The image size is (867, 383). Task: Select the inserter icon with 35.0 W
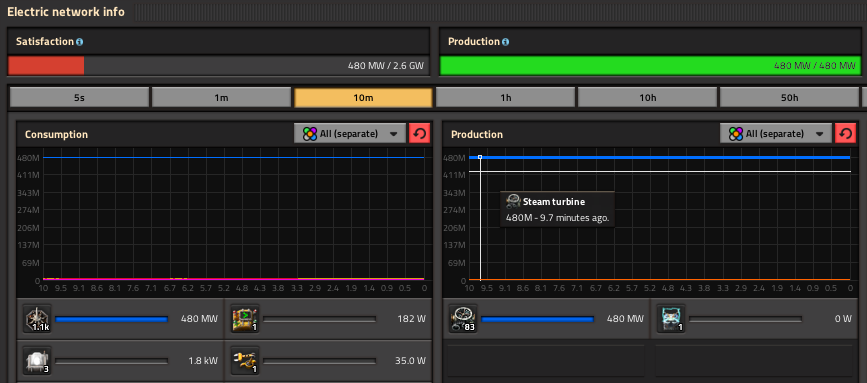245,361
